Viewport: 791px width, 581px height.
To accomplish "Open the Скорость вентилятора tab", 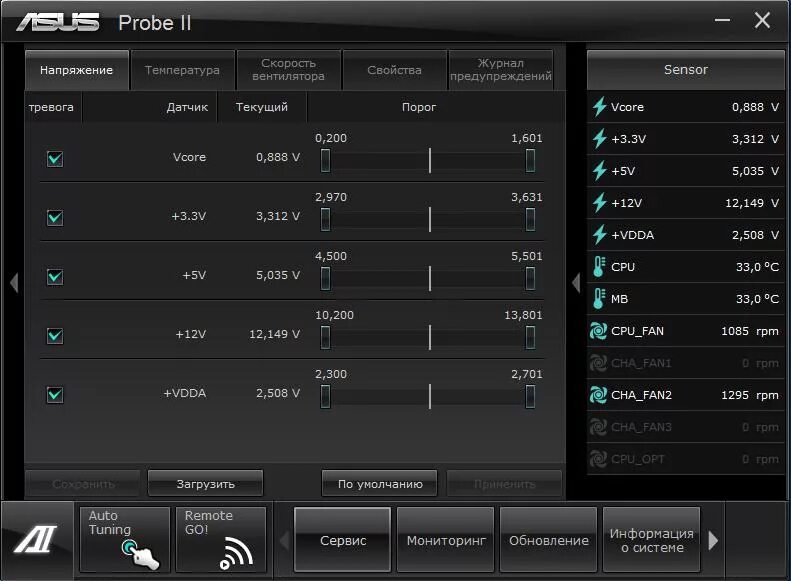I will (289, 70).
